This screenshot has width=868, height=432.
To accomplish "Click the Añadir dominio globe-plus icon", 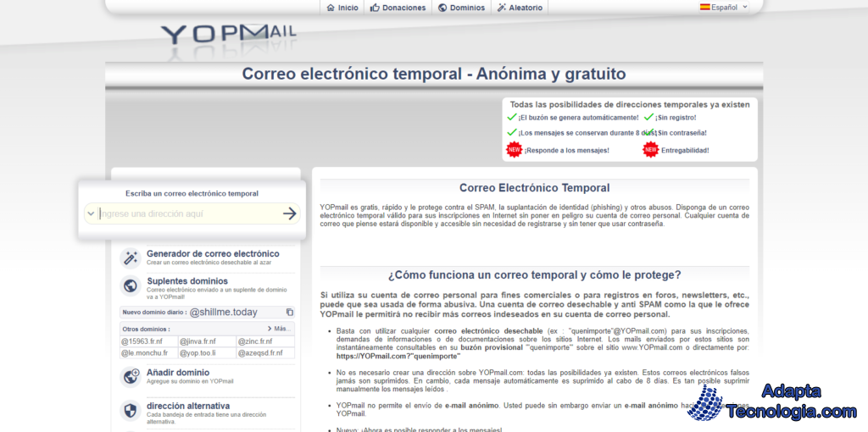I will click(x=131, y=377).
